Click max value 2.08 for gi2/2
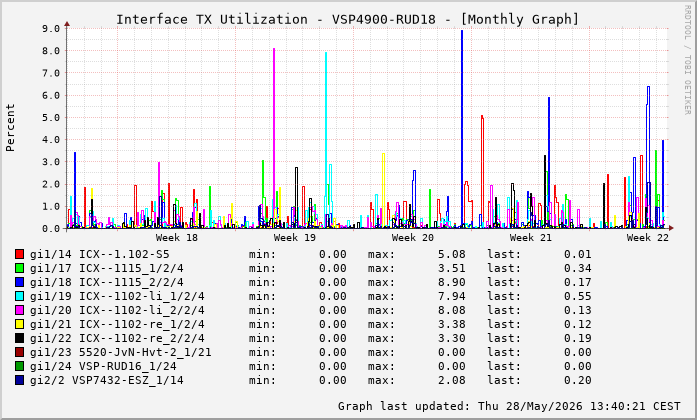This screenshot has width=697, height=420. click(452, 380)
